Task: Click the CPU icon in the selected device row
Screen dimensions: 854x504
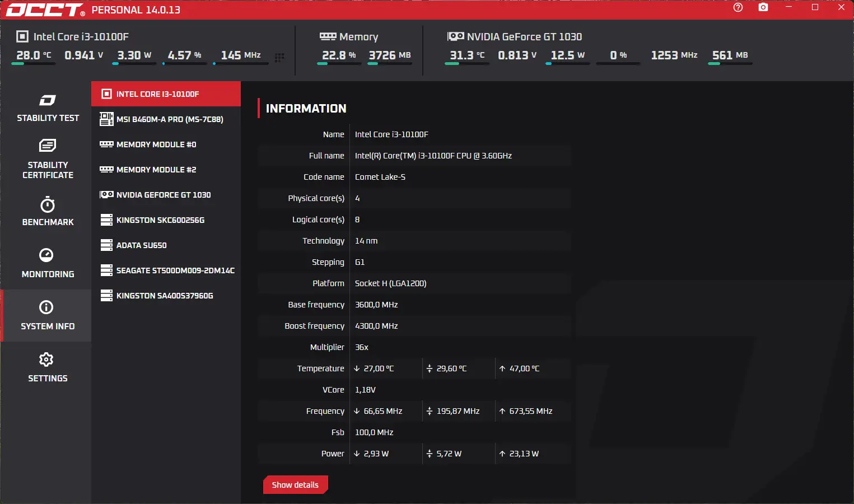Action: [x=106, y=94]
